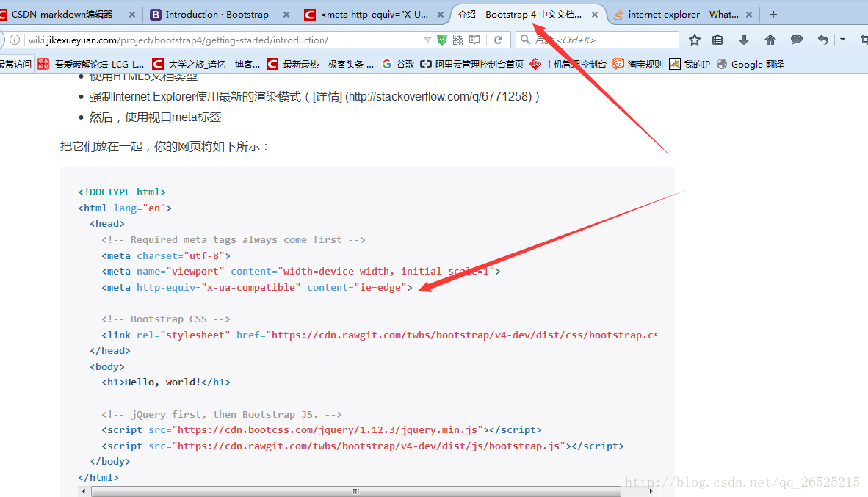This screenshot has height=497, width=868.
Task: Click the site information icon in address bar
Action: (x=15, y=40)
